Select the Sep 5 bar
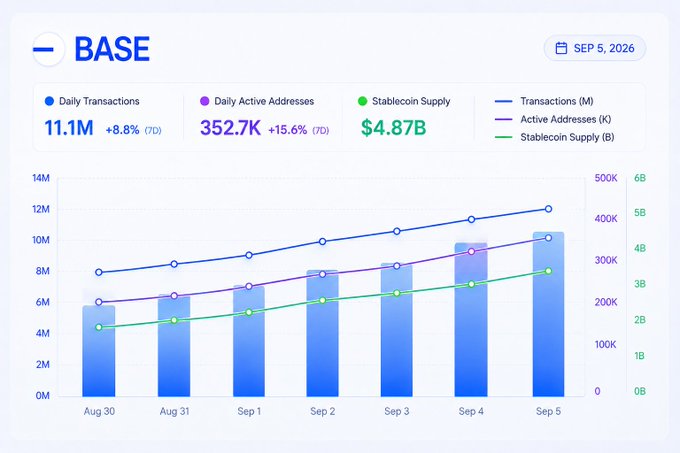 [548, 314]
